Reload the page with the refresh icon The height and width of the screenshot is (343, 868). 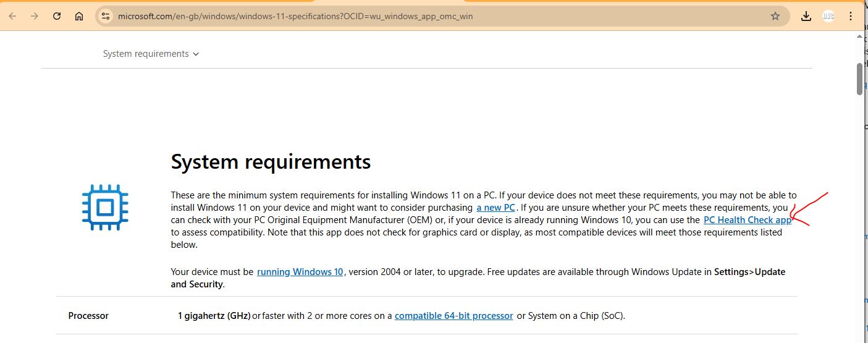click(x=57, y=17)
